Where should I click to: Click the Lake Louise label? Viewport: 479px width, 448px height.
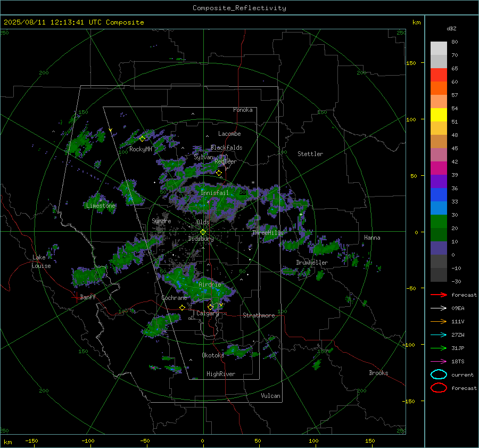pyautogui.click(x=42, y=262)
